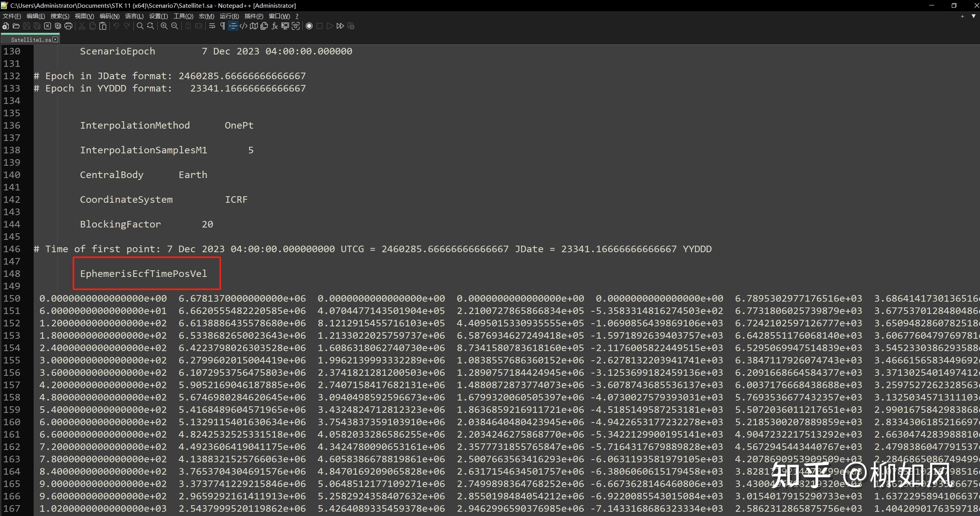The height and width of the screenshot is (516, 980).
Task: Click the Print toolbar icon
Action: point(68,26)
